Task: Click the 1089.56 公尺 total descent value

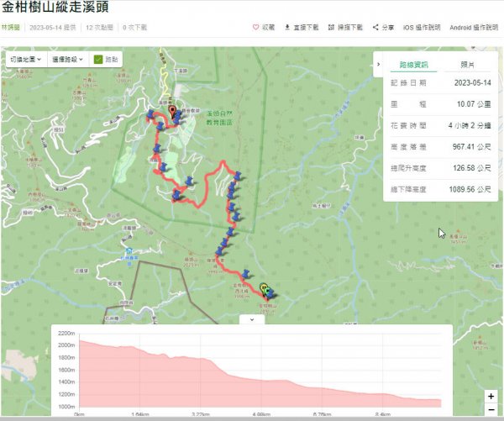Action: click(x=470, y=189)
